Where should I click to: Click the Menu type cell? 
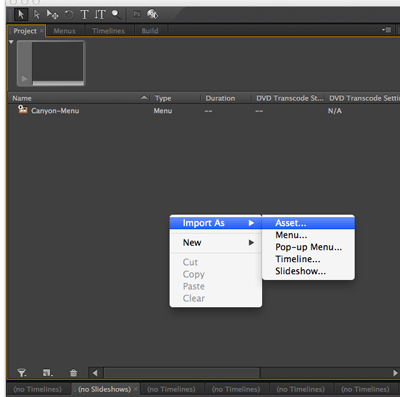click(x=163, y=111)
